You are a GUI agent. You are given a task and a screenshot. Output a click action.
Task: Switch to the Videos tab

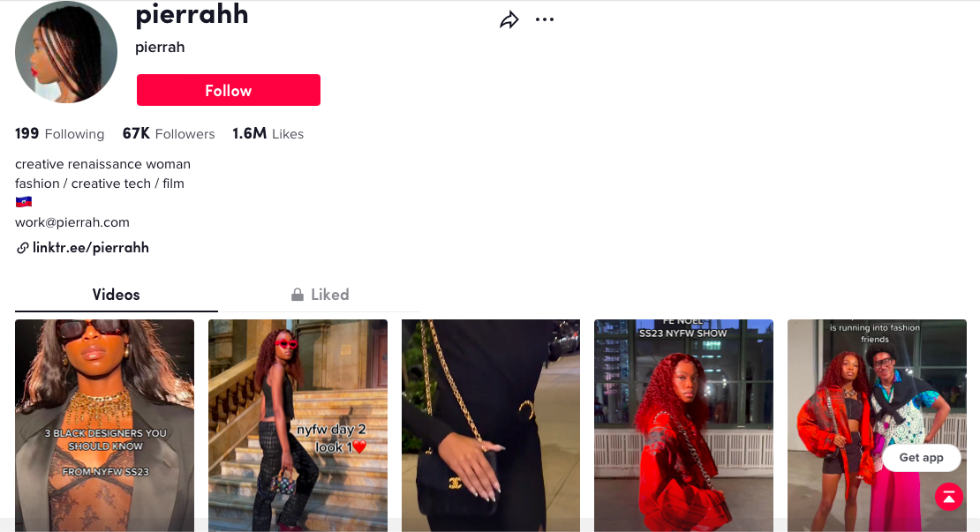click(117, 295)
